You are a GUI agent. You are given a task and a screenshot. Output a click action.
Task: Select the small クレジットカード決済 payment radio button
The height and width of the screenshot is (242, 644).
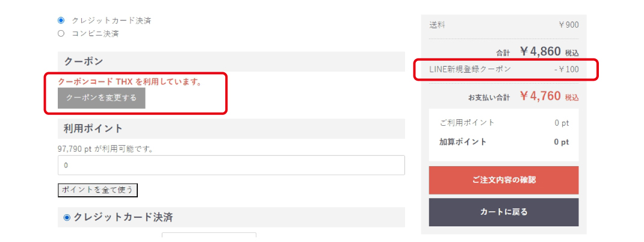[61, 20]
